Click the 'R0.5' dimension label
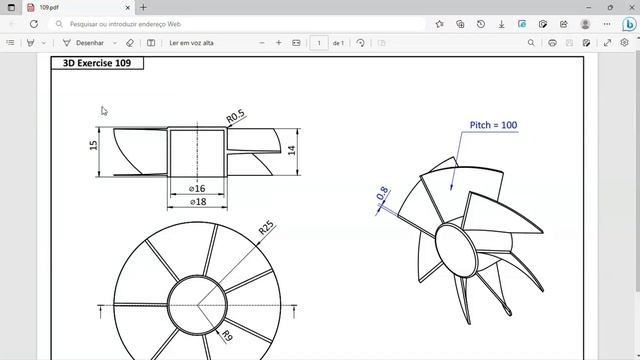640x360 pixels. click(x=236, y=116)
